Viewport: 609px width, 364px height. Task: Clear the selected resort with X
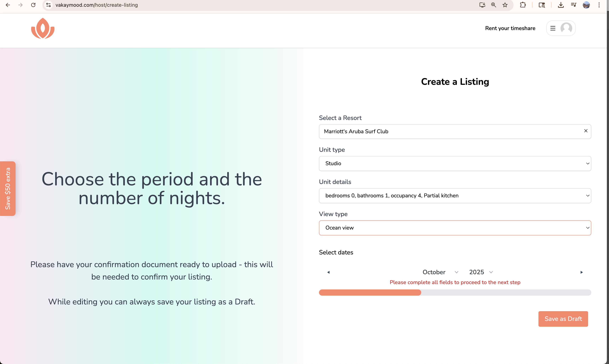point(586,131)
